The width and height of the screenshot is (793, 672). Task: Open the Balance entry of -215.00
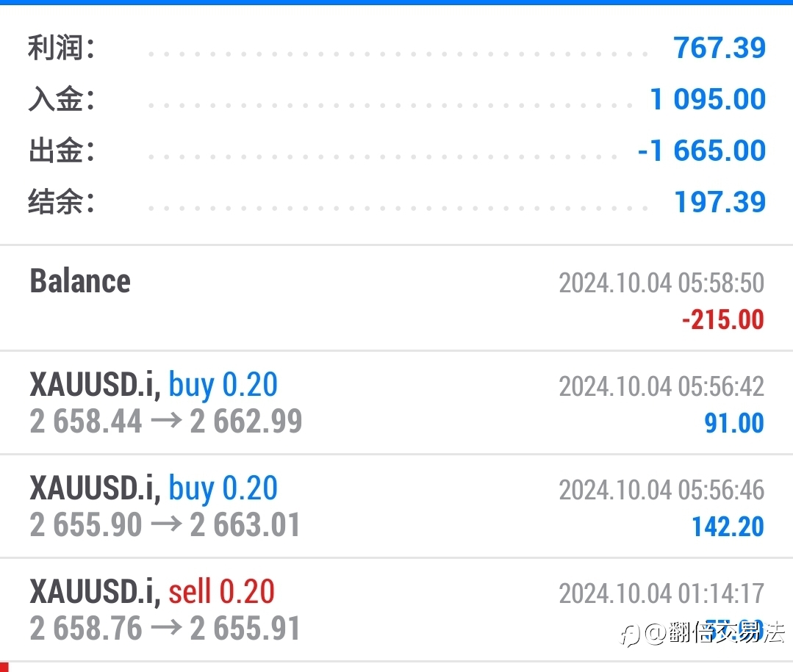(397, 299)
